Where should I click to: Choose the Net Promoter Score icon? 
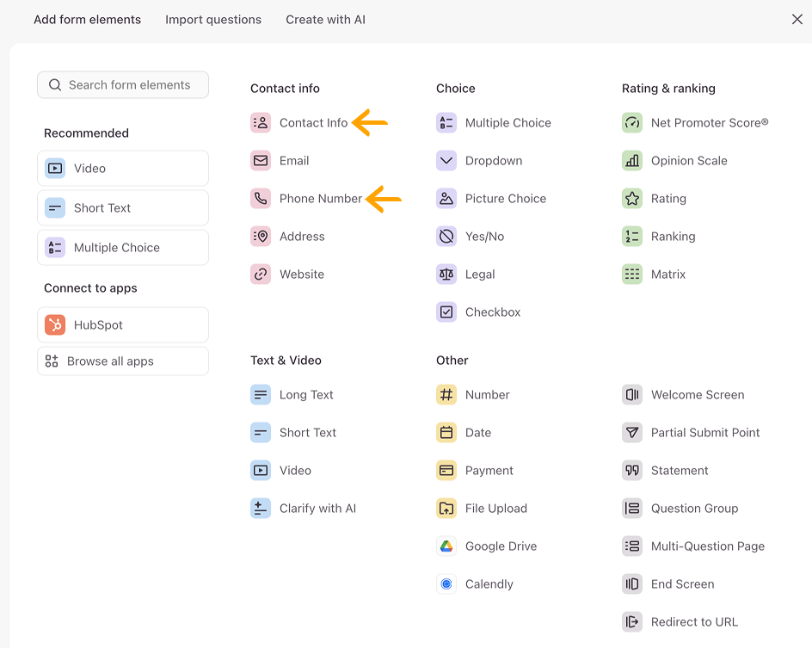click(631, 123)
